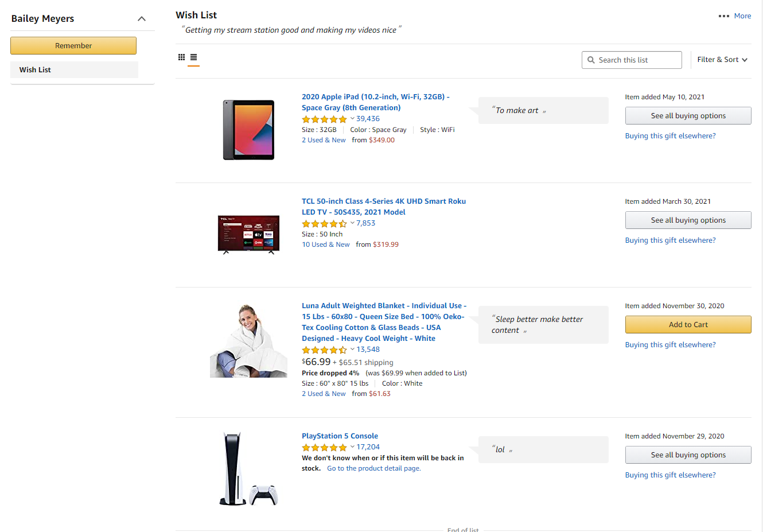This screenshot has height=532, width=763.
Task: Click the search magnifier icon
Action: click(x=591, y=60)
